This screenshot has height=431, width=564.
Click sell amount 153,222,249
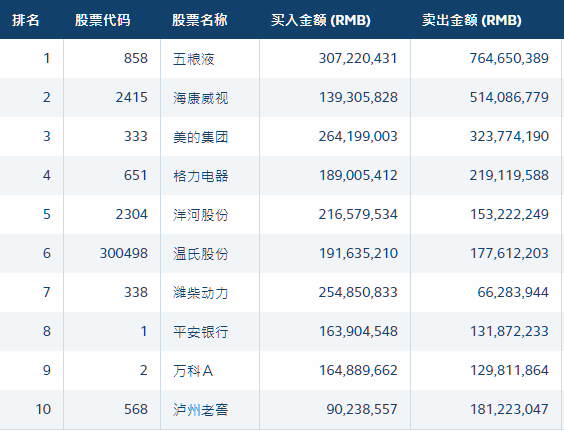point(509,214)
